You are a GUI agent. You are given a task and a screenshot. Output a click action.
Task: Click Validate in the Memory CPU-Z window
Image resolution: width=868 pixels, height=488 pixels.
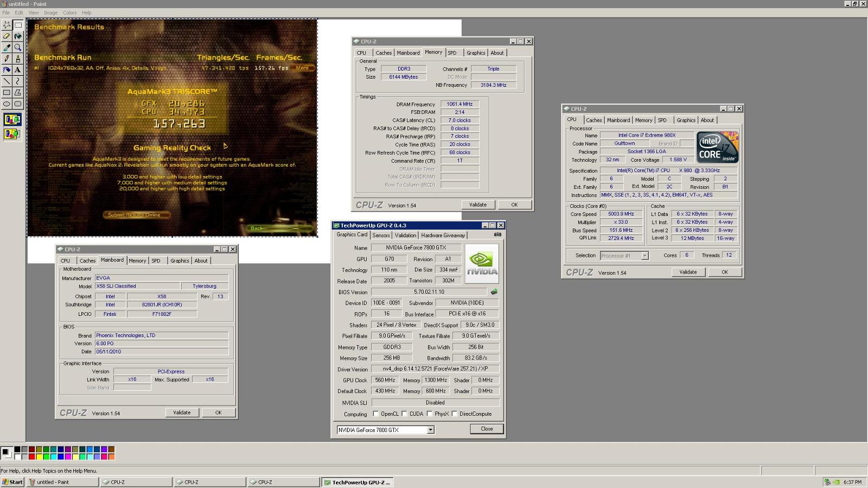tap(478, 205)
